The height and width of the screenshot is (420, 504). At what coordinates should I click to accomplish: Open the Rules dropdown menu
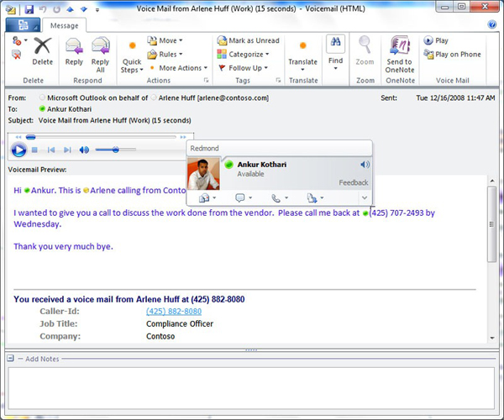point(168,54)
